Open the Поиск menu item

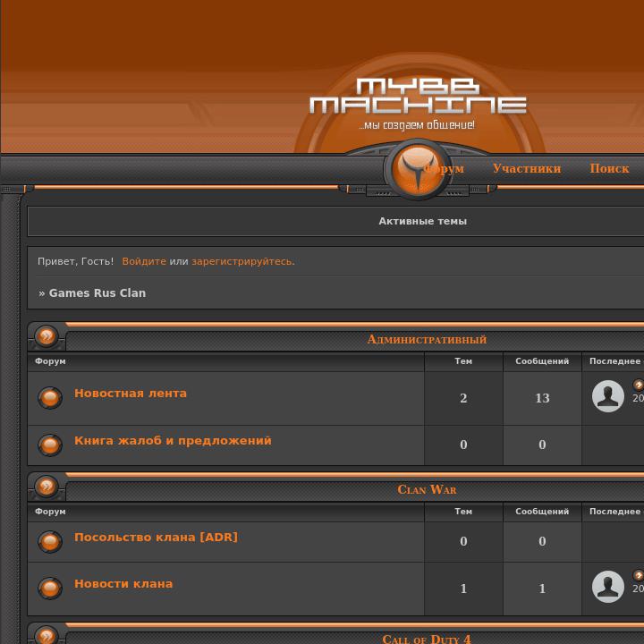pos(609,168)
